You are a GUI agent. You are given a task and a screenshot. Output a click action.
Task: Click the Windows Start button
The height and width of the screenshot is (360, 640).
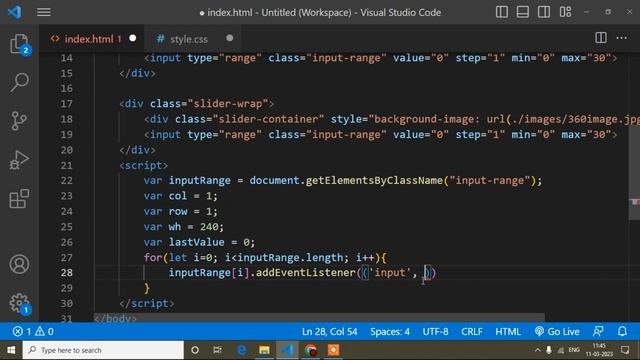coord(11,350)
